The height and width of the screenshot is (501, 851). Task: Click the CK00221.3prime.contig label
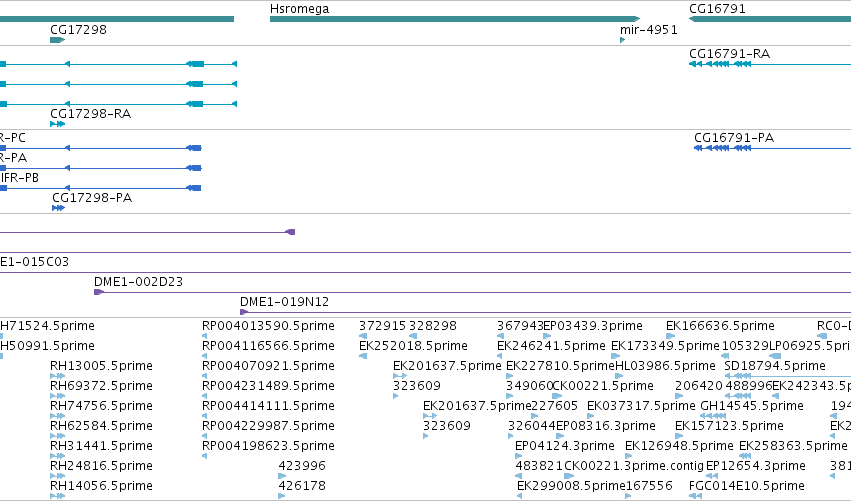point(634,466)
